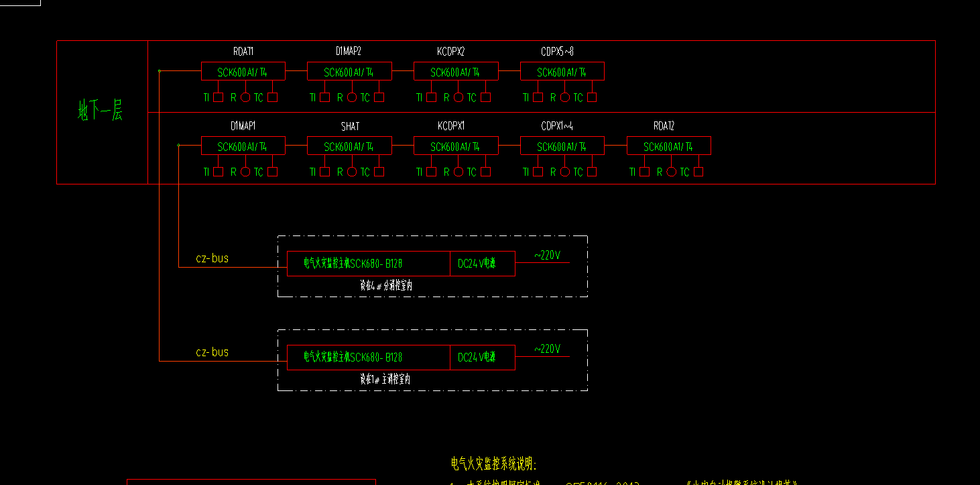The width and height of the screenshot is (980, 485).
Task: Pick the R circle symbol below SHAT module
Action: (352, 172)
